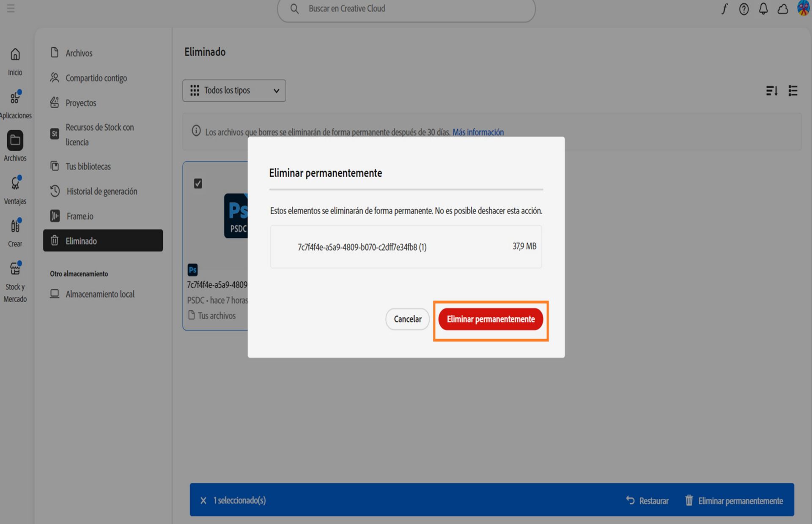Clear selection with the X icon

coord(203,500)
